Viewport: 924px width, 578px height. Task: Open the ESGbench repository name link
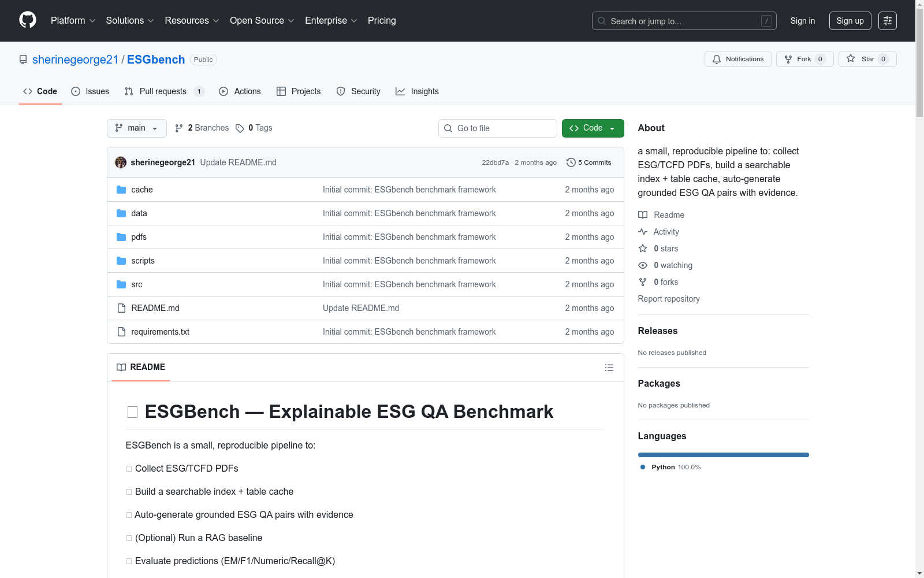tap(156, 60)
